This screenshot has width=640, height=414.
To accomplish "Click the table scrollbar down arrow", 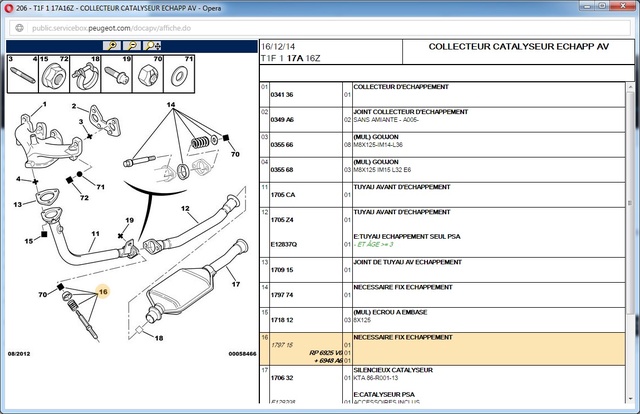I will (x=630, y=399).
